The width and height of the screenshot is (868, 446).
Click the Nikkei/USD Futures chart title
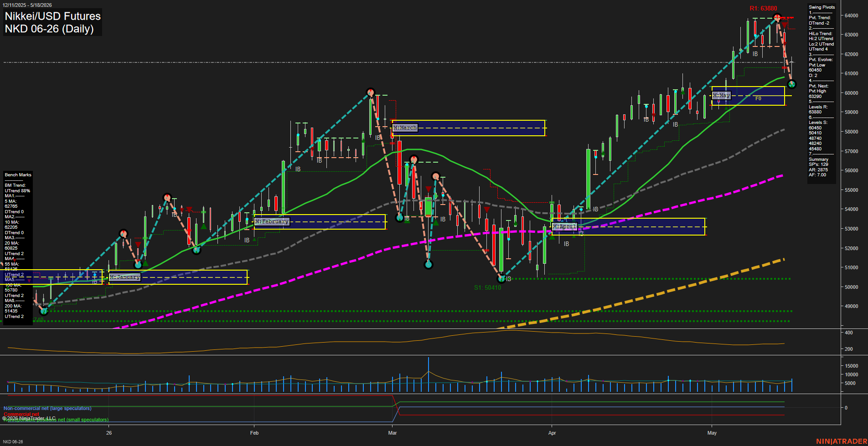pyautogui.click(x=52, y=16)
